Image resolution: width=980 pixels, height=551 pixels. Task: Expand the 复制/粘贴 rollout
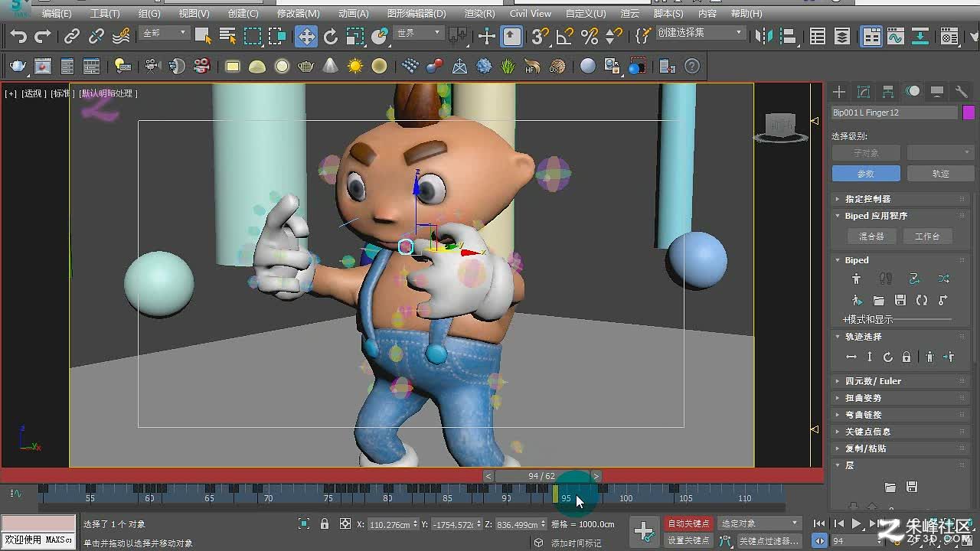[x=900, y=448]
